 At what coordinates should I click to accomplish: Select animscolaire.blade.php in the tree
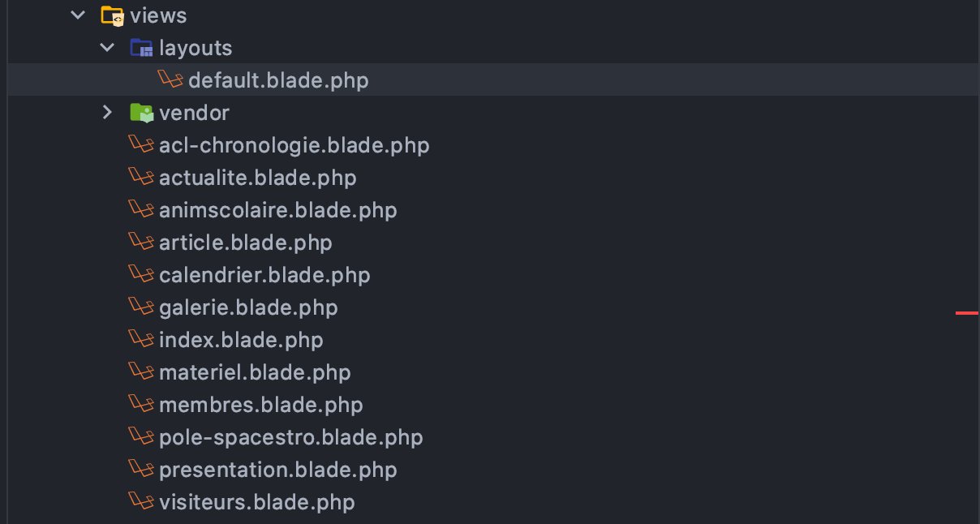277,210
